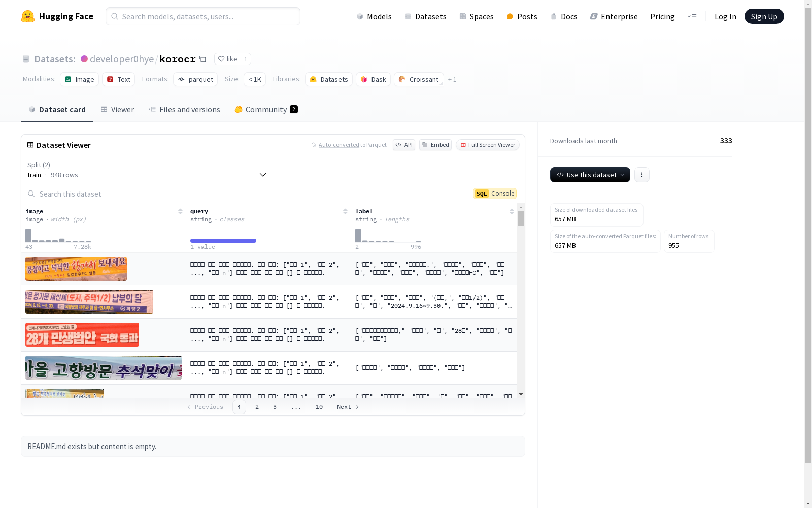Image resolution: width=812 pixels, height=508 pixels.
Task: Go to Next page of rows
Action: pyautogui.click(x=348, y=407)
